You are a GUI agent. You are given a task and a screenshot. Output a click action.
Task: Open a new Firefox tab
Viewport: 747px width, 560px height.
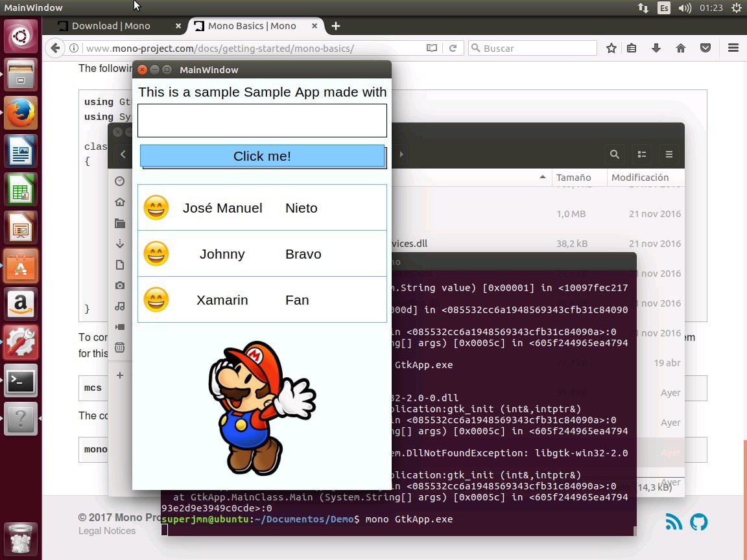[x=336, y=26]
